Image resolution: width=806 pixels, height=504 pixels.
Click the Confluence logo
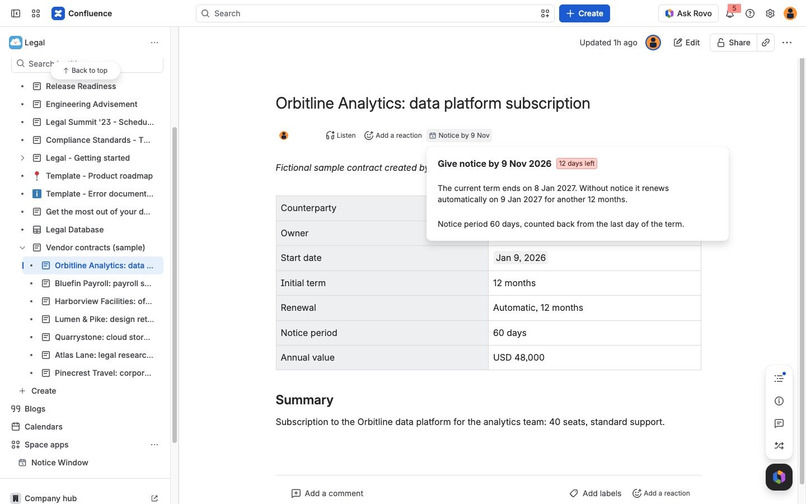pos(82,13)
